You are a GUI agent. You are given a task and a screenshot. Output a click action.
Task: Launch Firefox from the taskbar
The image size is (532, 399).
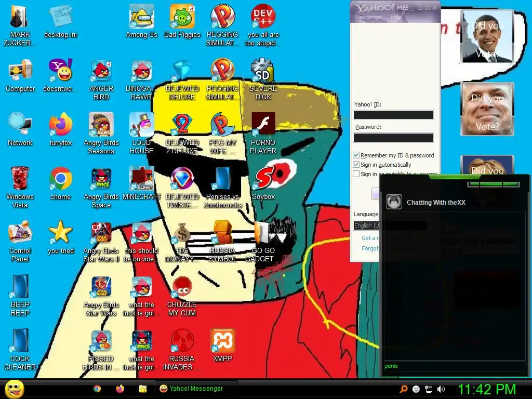click(x=120, y=389)
